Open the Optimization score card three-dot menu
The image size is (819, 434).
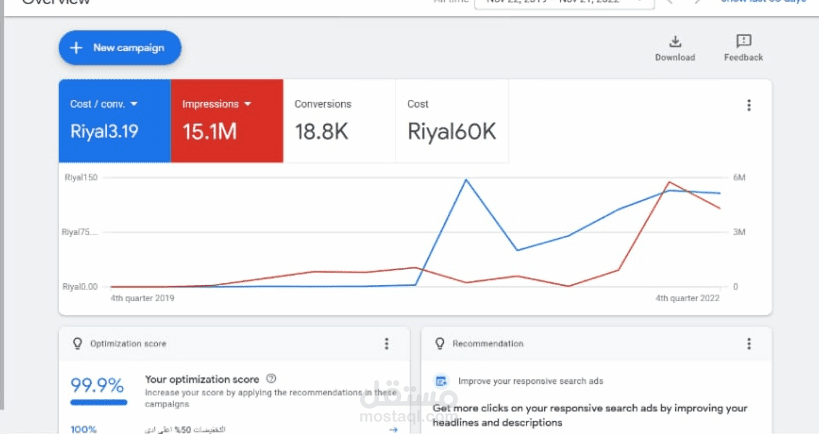click(387, 343)
